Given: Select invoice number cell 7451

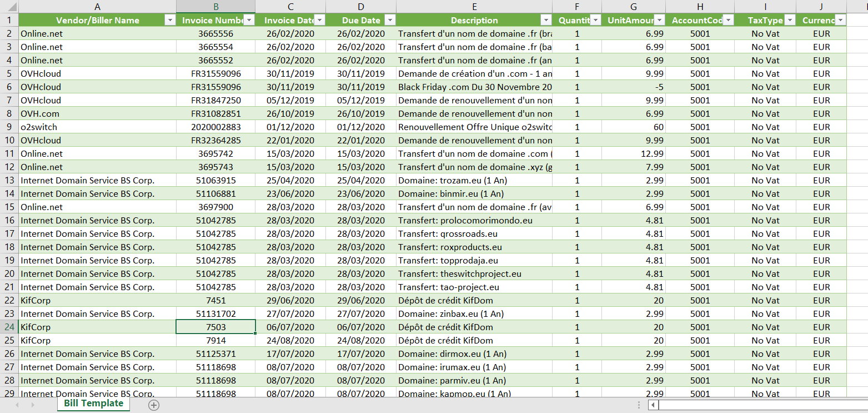Looking at the screenshot, I should [x=216, y=300].
